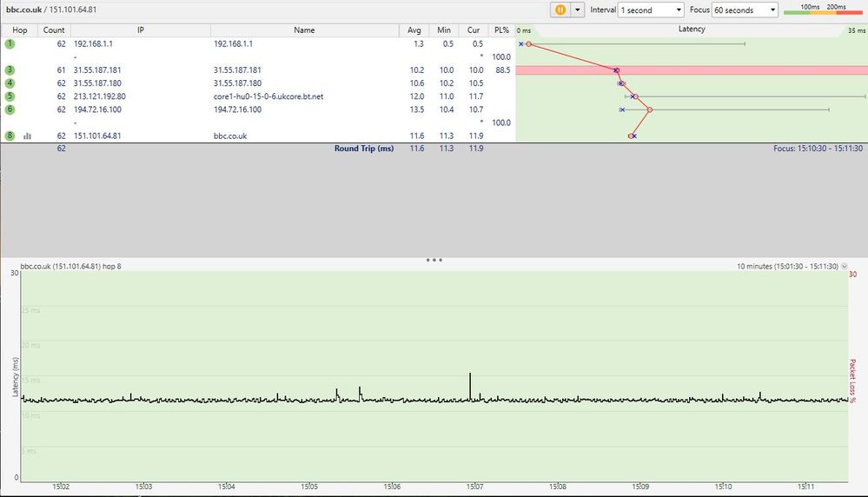Click the latency spike near 15:07
The image size is (868, 497).
coord(470,382)
